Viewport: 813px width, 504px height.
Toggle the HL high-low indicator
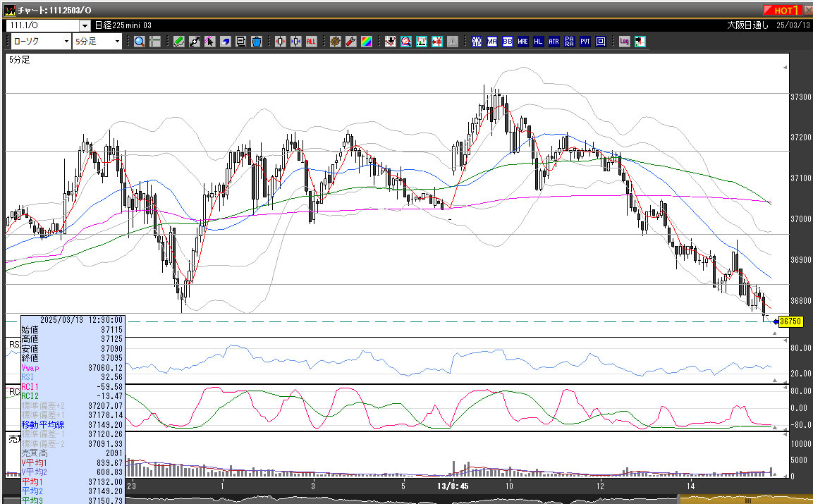click(x=538, y=42)
